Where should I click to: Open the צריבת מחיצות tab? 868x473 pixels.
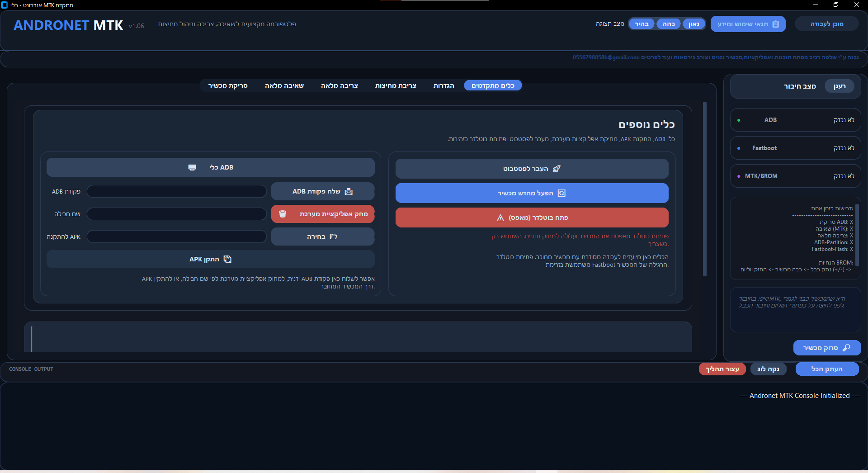click(x=395, y=85)
